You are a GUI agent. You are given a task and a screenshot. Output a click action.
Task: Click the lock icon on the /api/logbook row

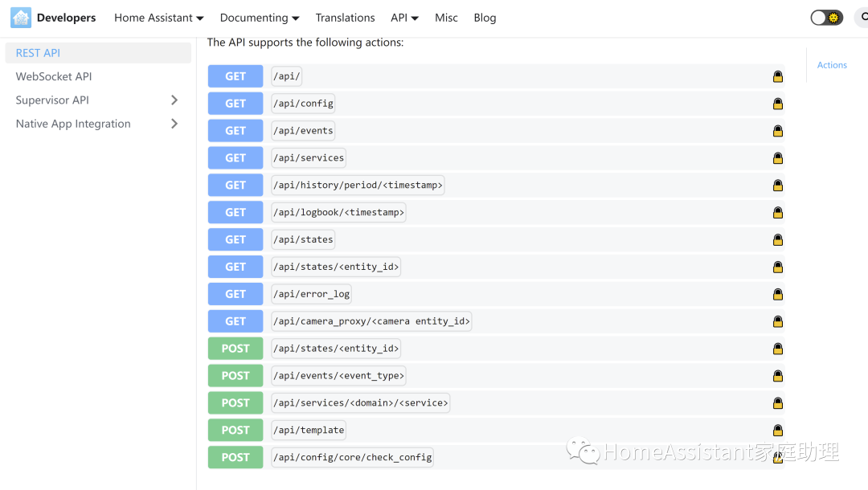pyautogui.click(x=778, y=212)
